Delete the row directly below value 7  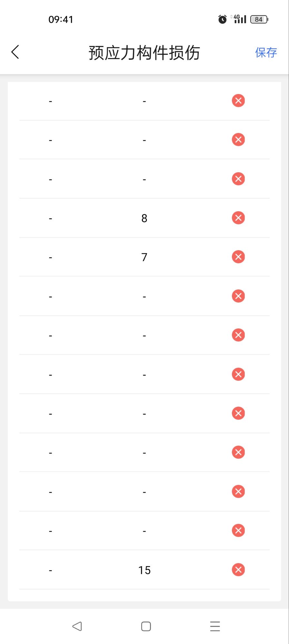tap(238, 296)
